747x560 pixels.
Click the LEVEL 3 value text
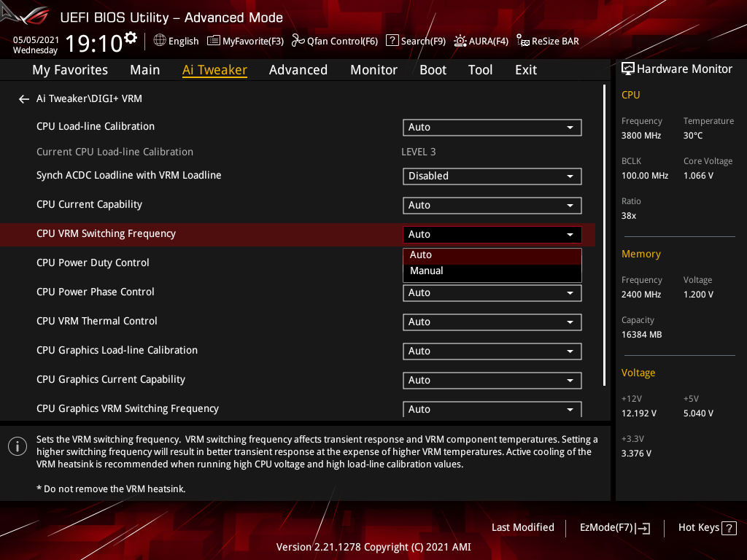(418, 152)
